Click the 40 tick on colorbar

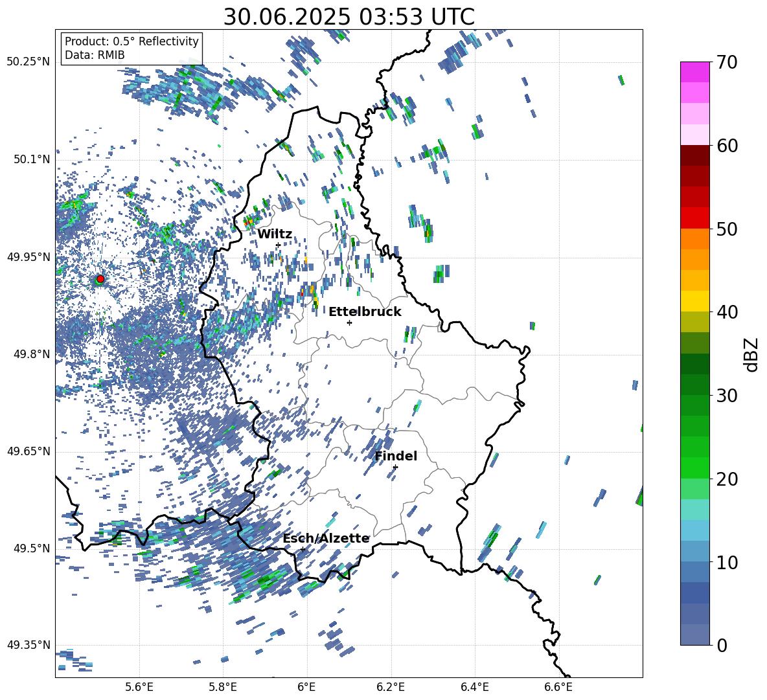pyautogui.click(x=727, y=312)
